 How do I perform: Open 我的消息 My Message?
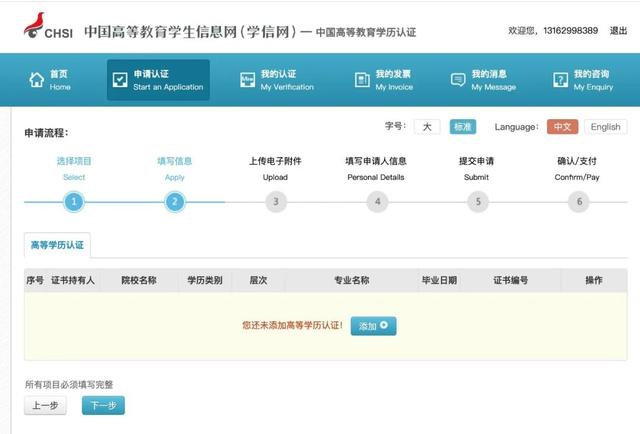tap(483, 80)
